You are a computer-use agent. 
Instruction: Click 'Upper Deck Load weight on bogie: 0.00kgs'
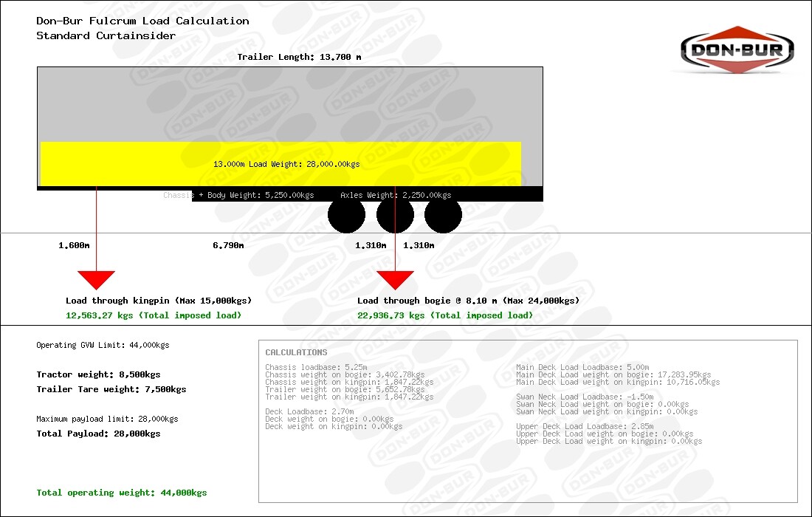pos(605,434)
